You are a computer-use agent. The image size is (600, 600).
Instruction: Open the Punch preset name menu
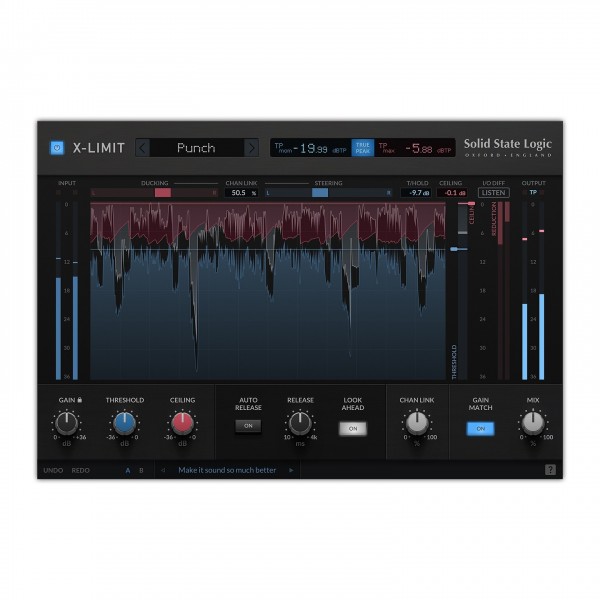click(x=197, y=148)
